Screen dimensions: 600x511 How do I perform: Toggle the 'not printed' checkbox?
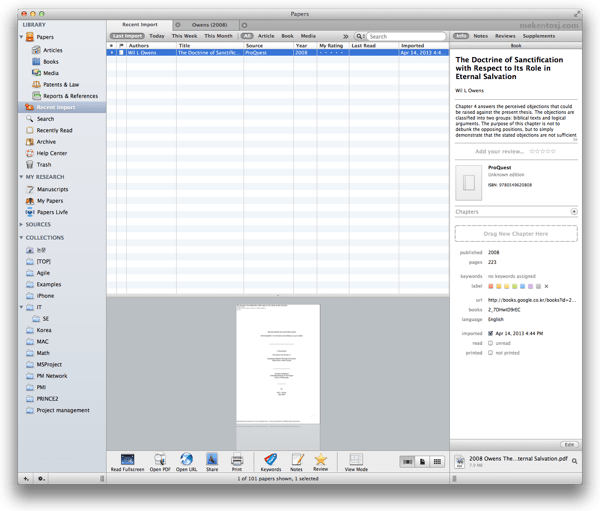490,352
